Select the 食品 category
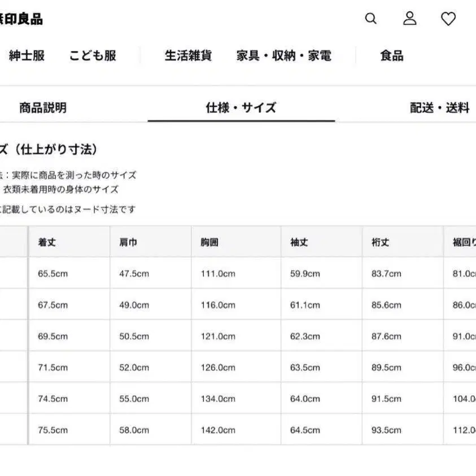Image resolution: width=476 pixels, height=476 pixels. click(391, 55)
